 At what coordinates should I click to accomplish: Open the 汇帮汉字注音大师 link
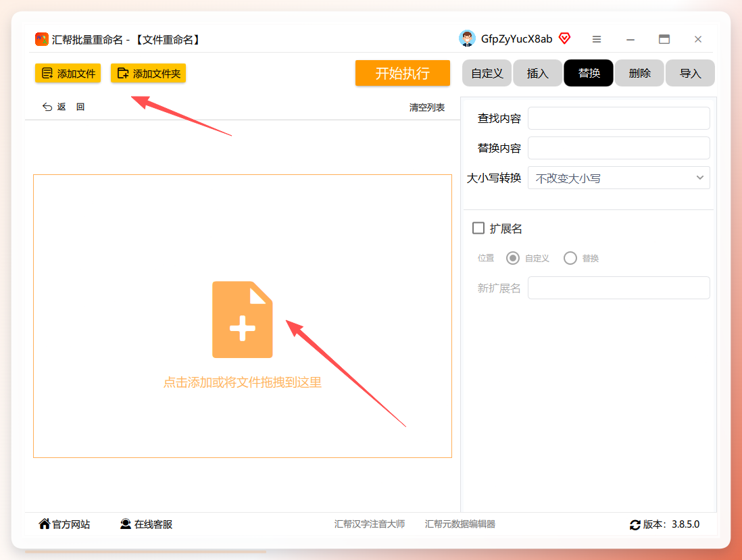[370, 524]
